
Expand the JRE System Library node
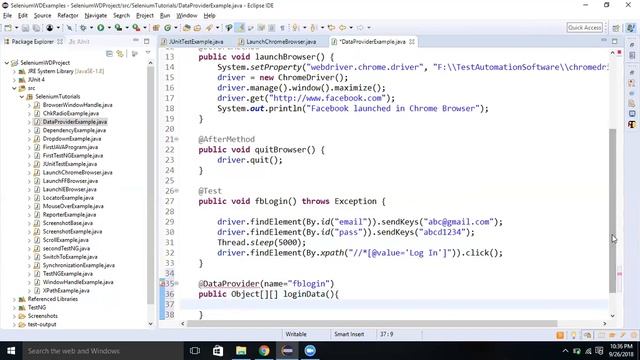click(14, 71)
